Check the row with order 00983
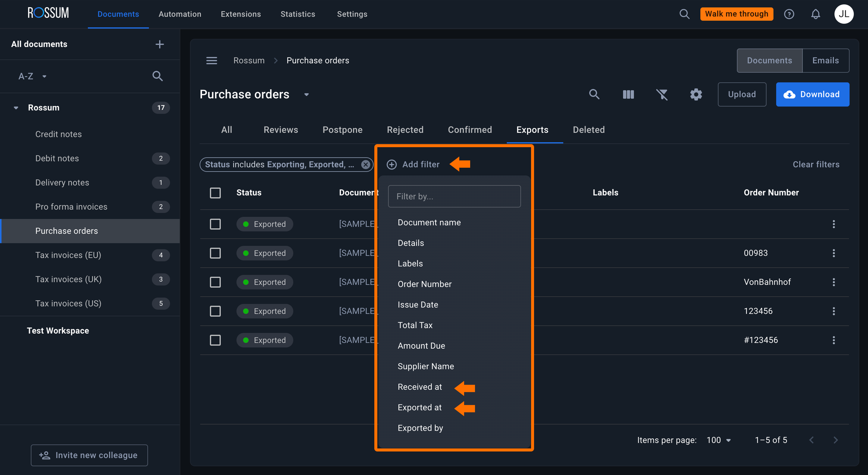This screenshot has height=475, width=868. pos(215,253)
